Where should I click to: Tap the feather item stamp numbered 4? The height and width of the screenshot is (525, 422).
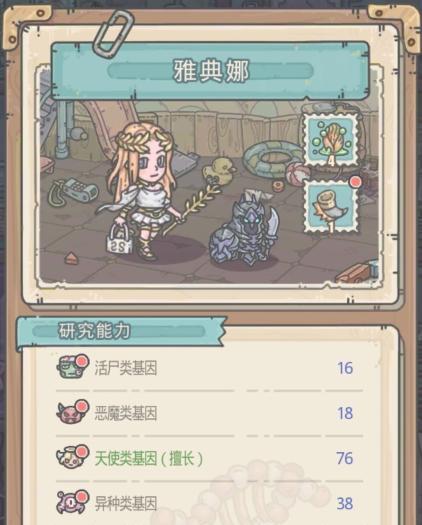pos(331,140)
